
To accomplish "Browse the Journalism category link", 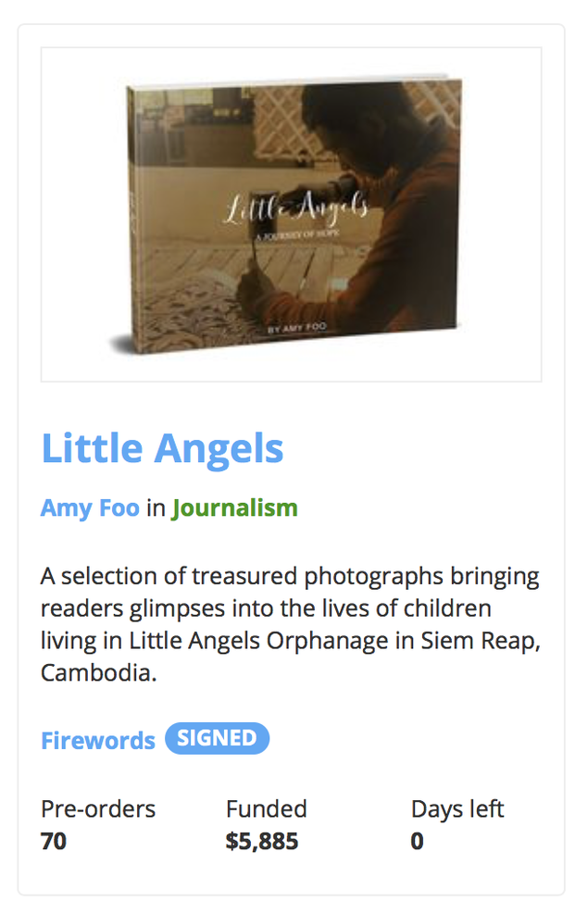I will pos(234,508).
